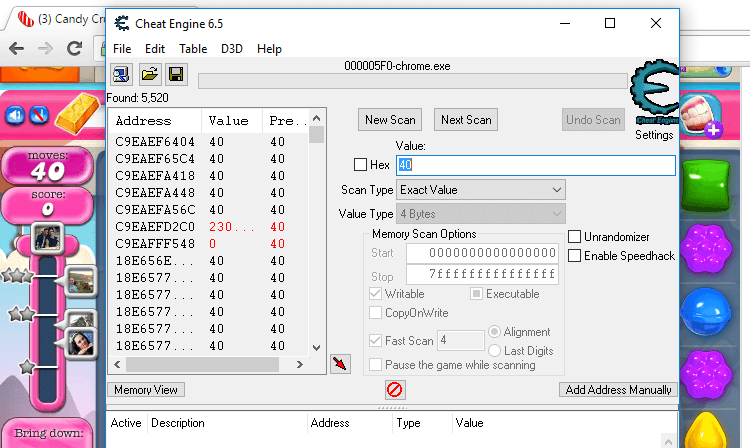
Task: Open the Value Type dropdown
Action: coord(481,214)
